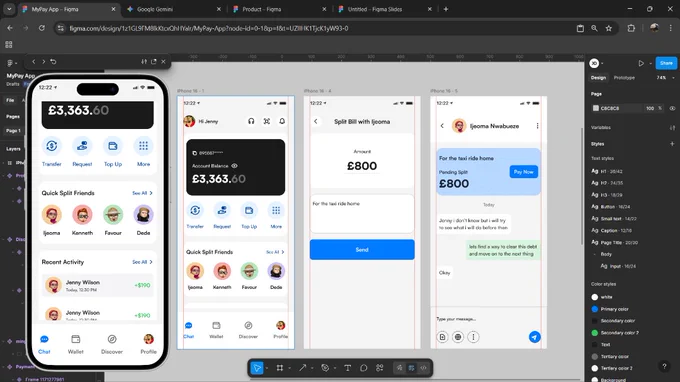
Task: Click Top Up icon in the preview phone
Action: tap(113, 146)
